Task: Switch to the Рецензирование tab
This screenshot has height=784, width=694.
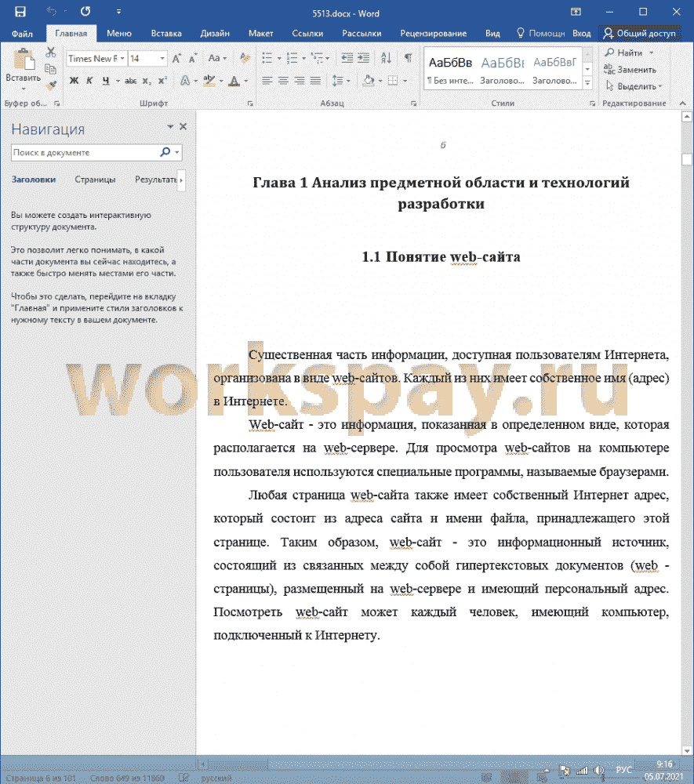Action: [x=434, y=34]
